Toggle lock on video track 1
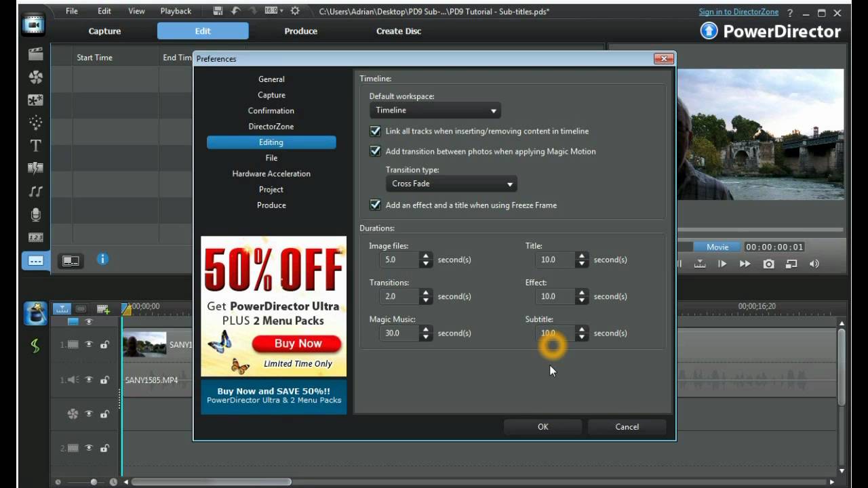 click(x=104, y=344)
